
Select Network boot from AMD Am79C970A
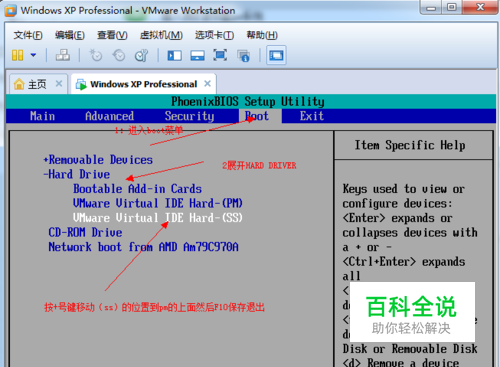click(x=143, y=247)
